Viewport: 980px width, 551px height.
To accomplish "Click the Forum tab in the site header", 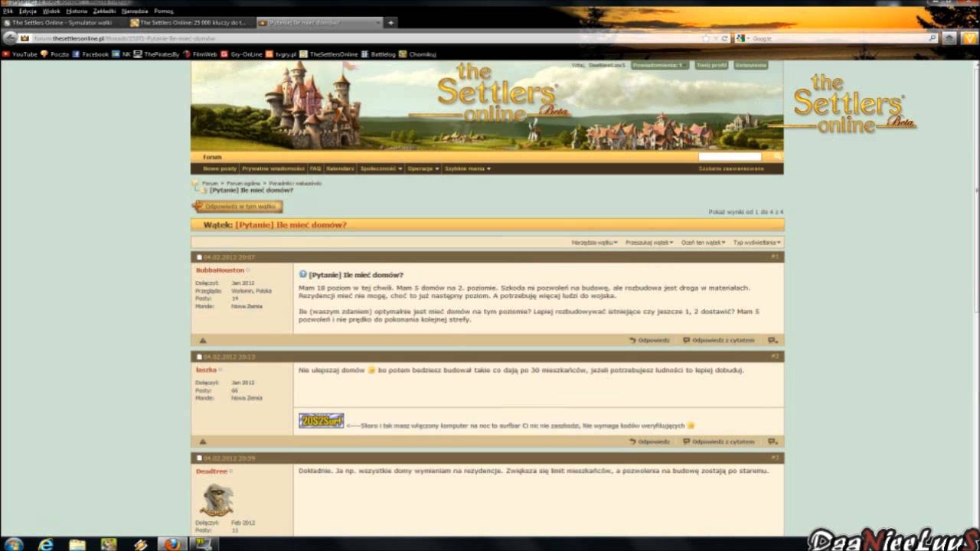I will (212, 157).
